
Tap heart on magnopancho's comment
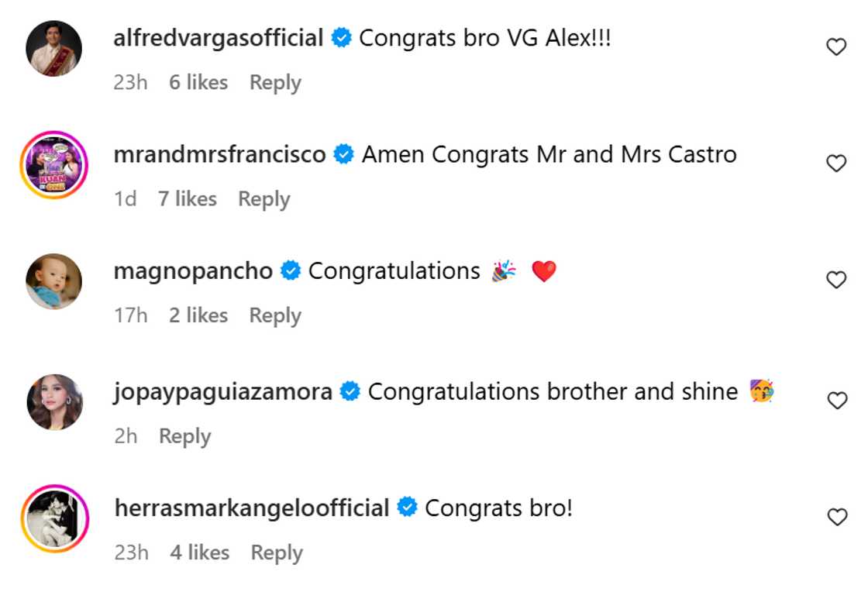coord(836,280)
